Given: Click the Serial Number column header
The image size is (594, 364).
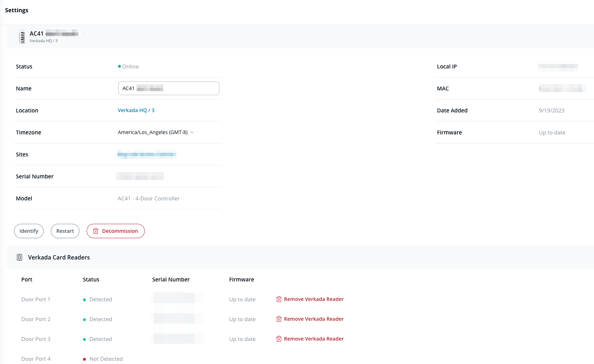Looking at the screenshot, I should pos(171,279).
